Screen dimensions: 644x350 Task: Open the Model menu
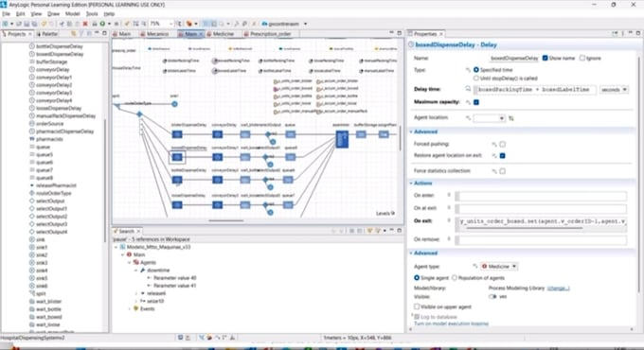pos(72,13)
